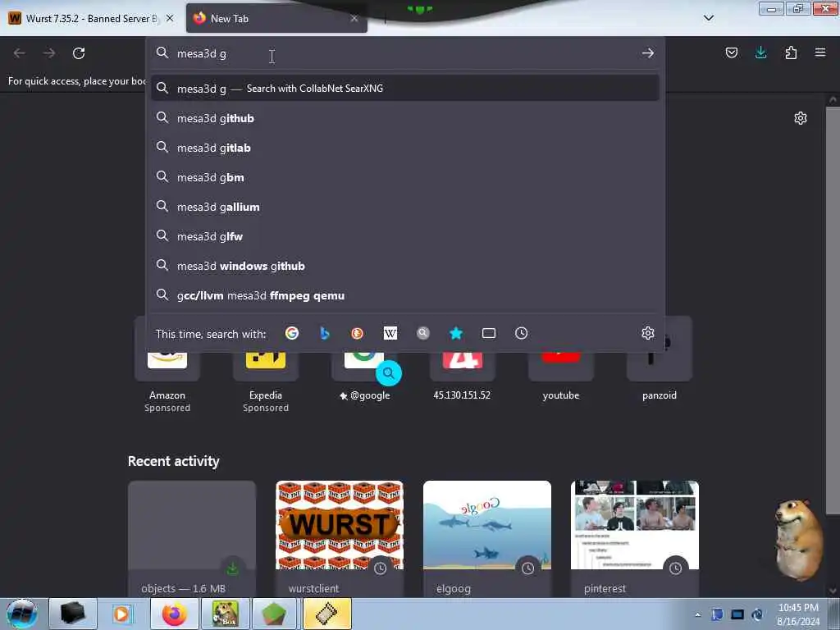
Task: Choose mesa3d windows github suggestion
Action: (x=404, y=266)
